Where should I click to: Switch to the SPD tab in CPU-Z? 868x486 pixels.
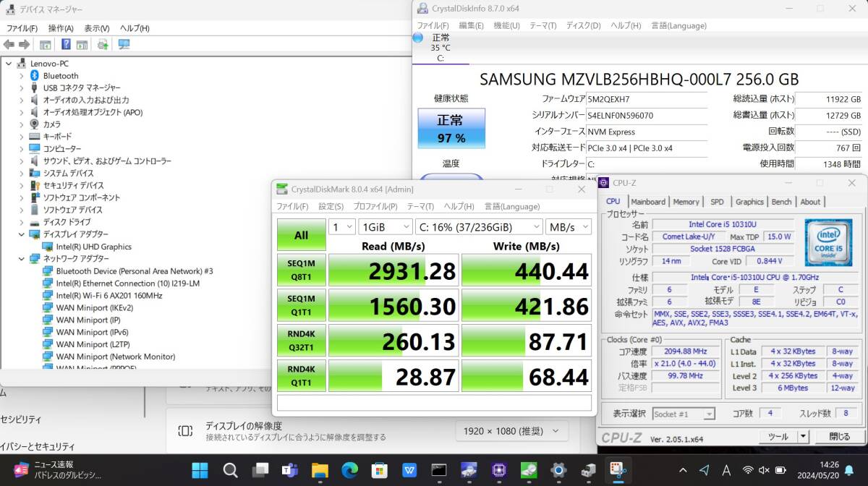tap(717, 202)
